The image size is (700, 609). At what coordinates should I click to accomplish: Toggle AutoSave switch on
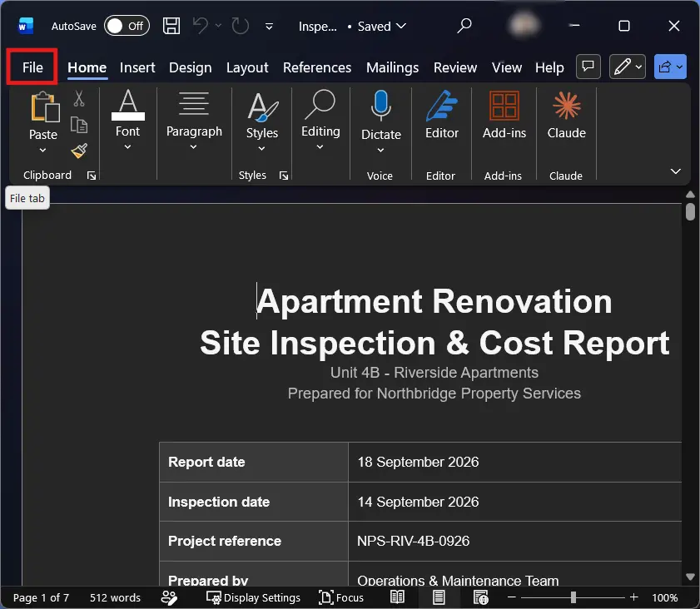click(x=127, y=26)
